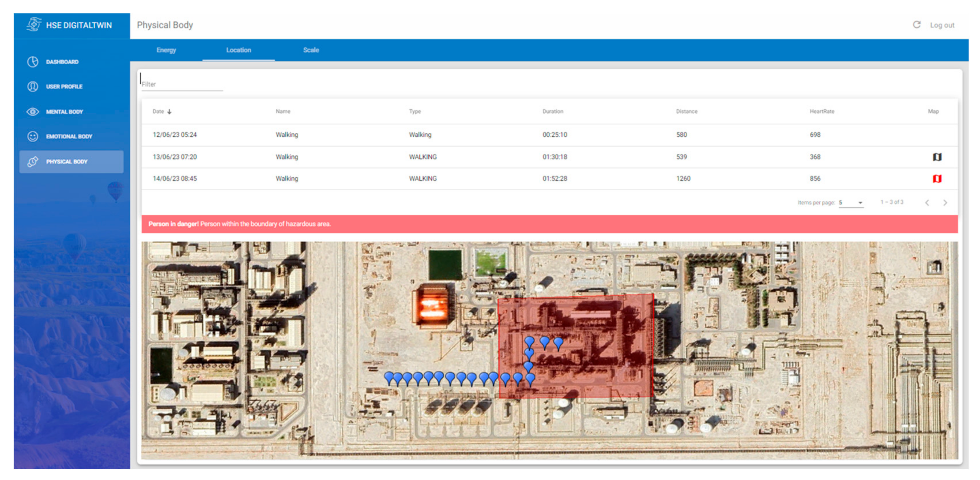Screen dimensions: 980x480
Task: Go to Mental Body section
Action: pos(64,112)
